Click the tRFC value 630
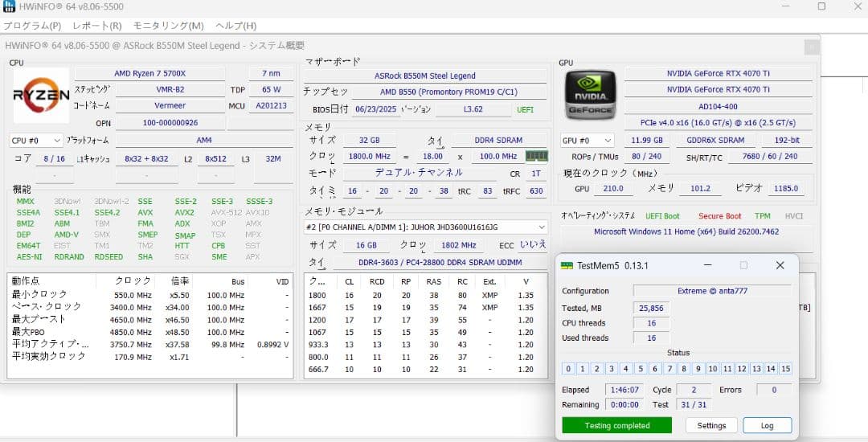This screenshot has height=442, width=868. (536, 190)
